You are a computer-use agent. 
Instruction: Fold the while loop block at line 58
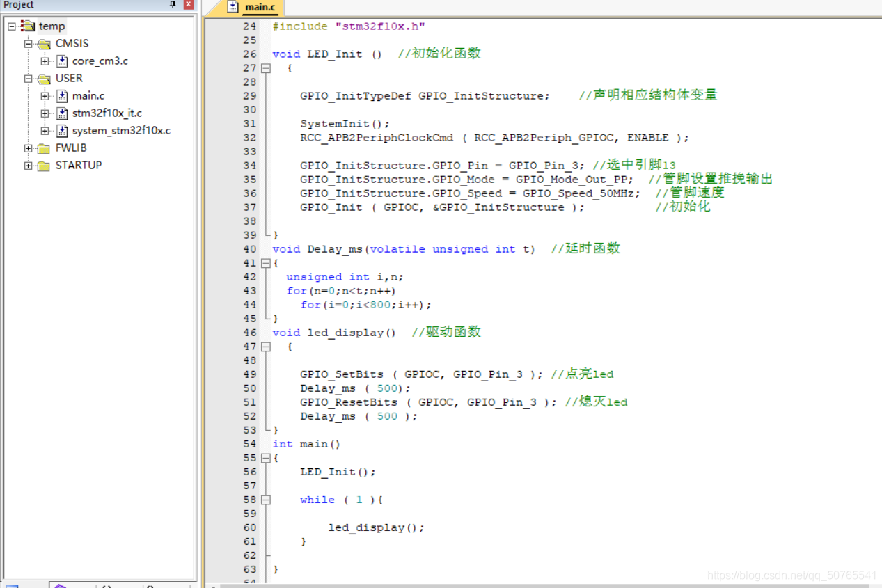(x=265, y=500)
